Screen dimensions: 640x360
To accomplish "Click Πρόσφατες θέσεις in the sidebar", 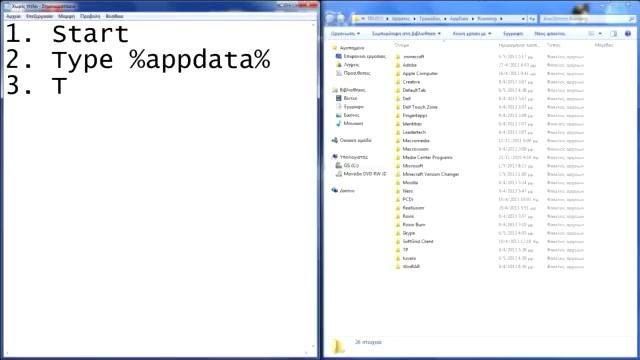I will pos(357,73).
